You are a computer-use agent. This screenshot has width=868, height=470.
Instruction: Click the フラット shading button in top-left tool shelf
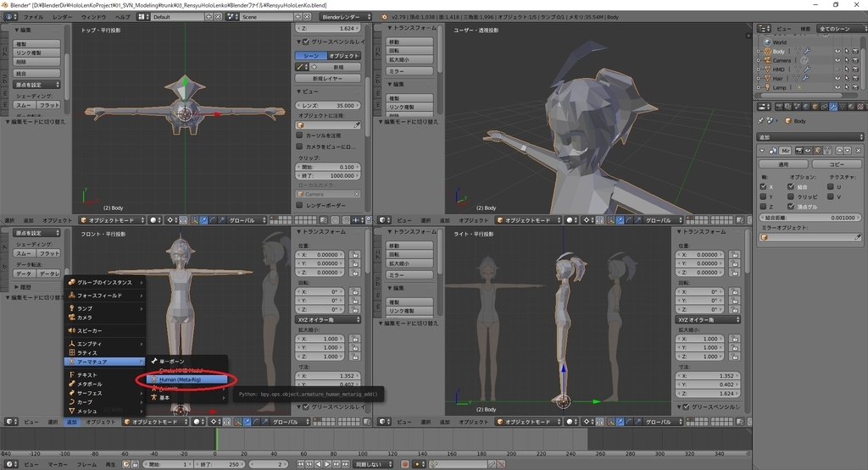pyautogui.click(x=48, y=105)
